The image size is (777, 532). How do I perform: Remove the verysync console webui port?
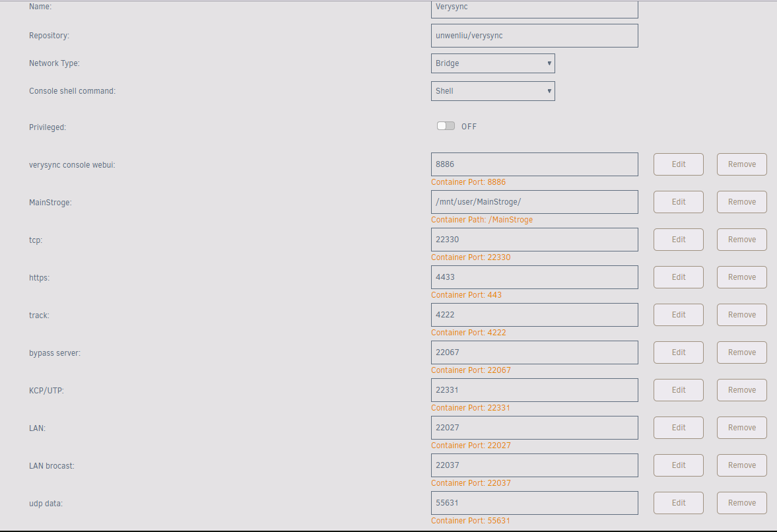pyautogui.click(x=741, y=164)
